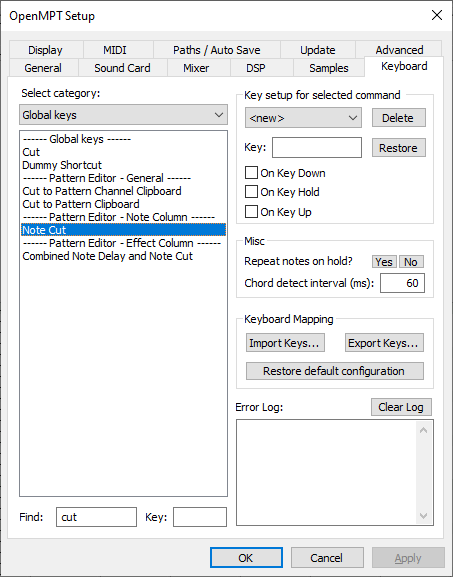Screen dimensions: 453x577
Task: Focus the Chord detect interval field
Action: (x=402, y=283)
